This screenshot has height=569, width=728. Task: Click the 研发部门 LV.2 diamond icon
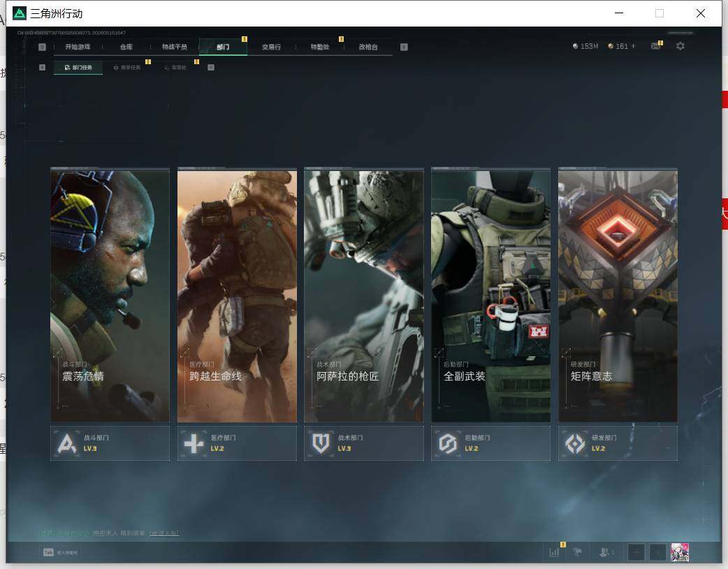(575, 443)
